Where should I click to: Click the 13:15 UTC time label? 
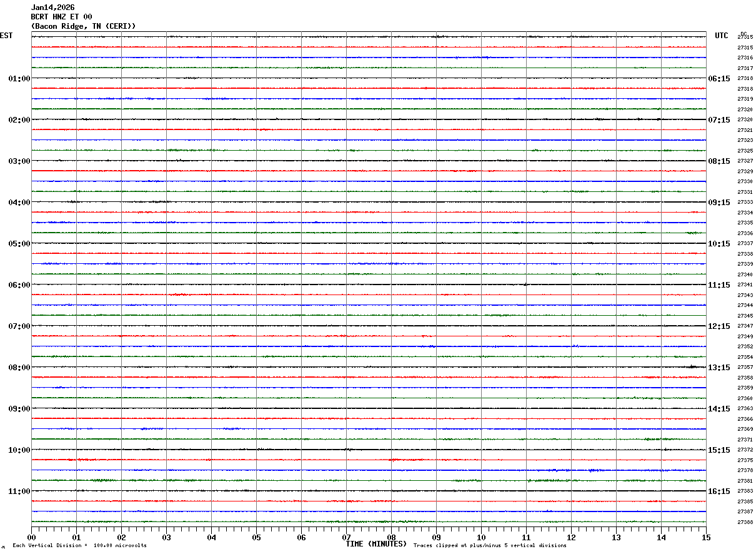719,368
